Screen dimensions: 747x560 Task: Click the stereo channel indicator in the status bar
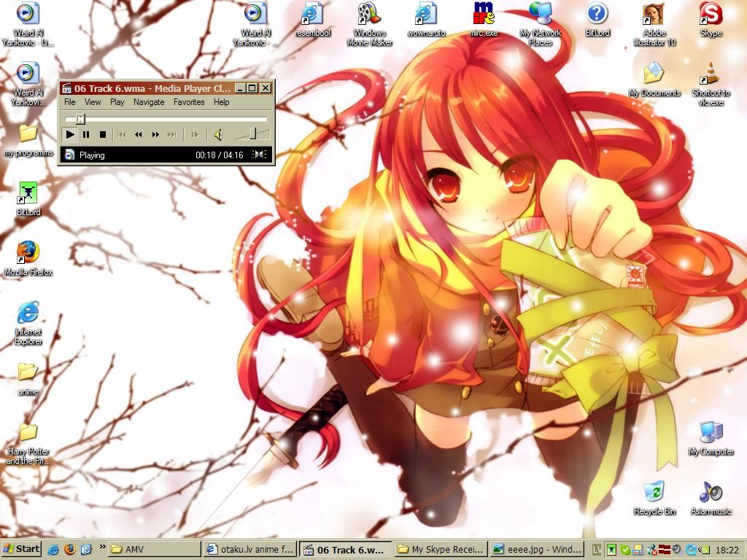coord(259,155)
